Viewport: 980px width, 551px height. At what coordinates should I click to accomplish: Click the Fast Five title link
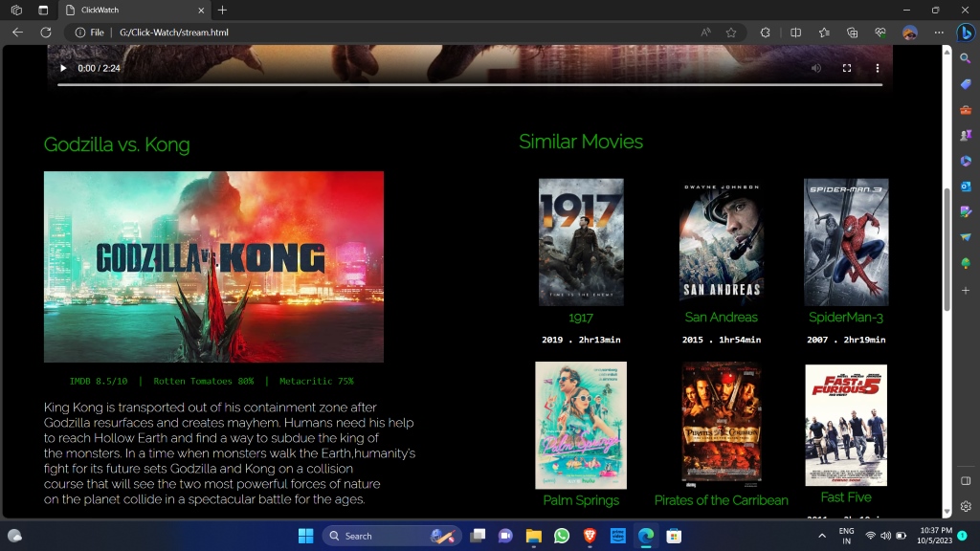point(846,497)
